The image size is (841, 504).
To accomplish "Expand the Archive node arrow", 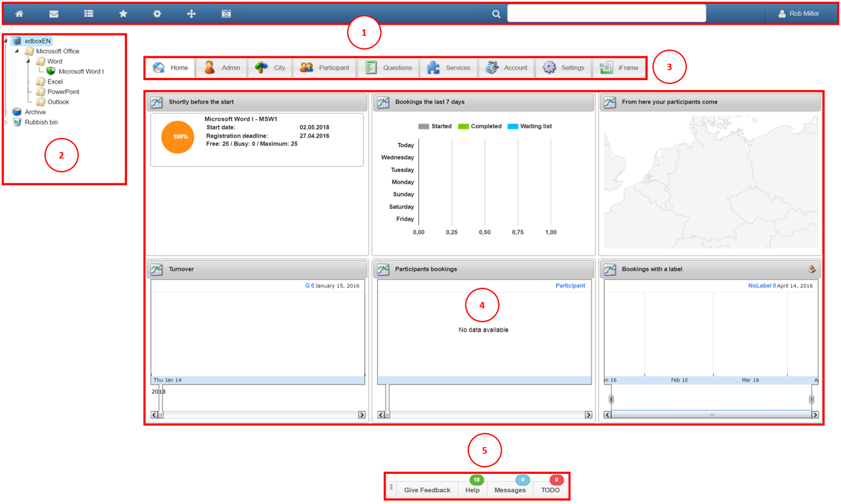I will coord(6,112).
